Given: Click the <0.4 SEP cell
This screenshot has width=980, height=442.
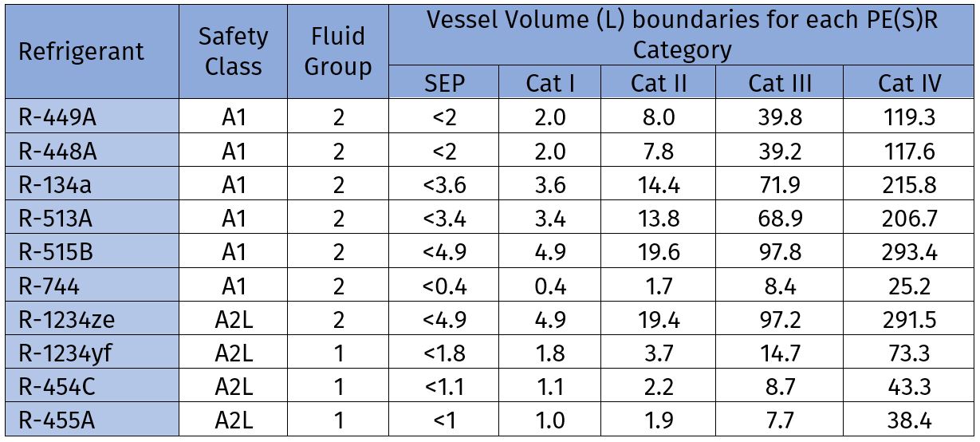Looking at the screenshot, I should click(443, 286).
